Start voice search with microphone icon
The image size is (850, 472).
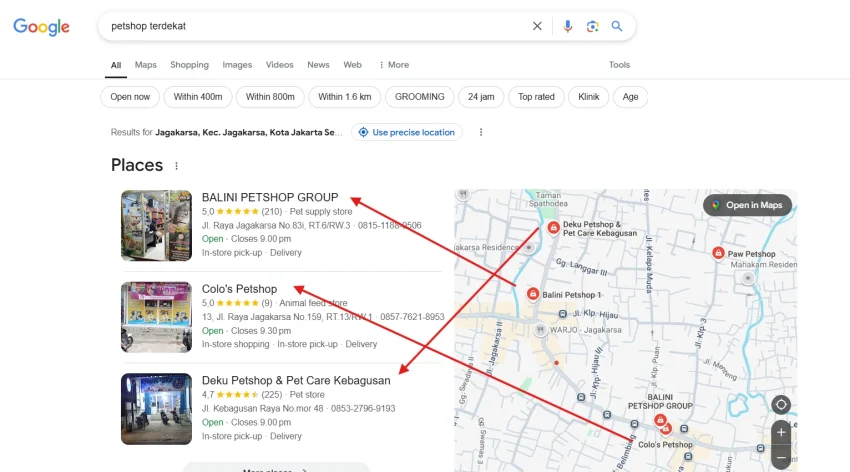[x=567, y=26]
